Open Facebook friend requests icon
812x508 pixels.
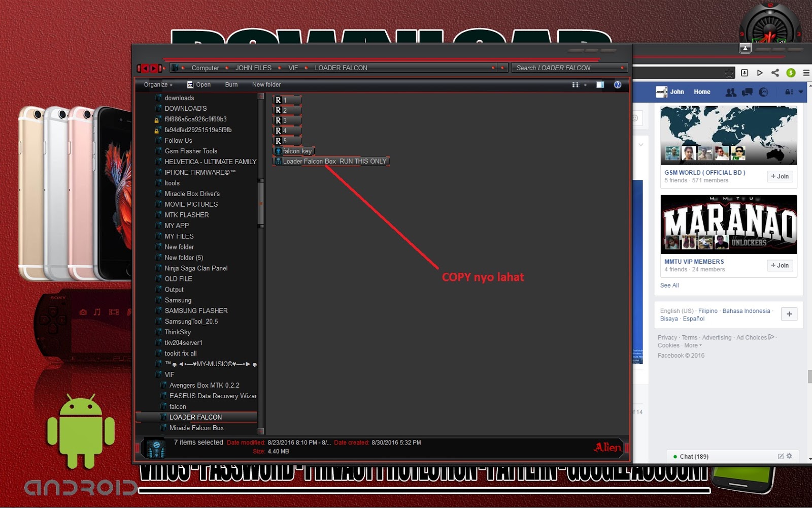[731, 92]
